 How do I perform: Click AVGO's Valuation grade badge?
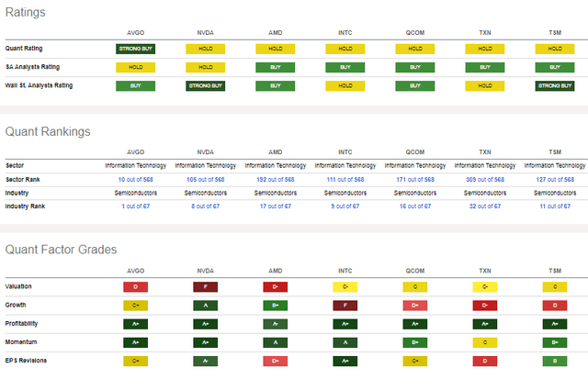135,287
